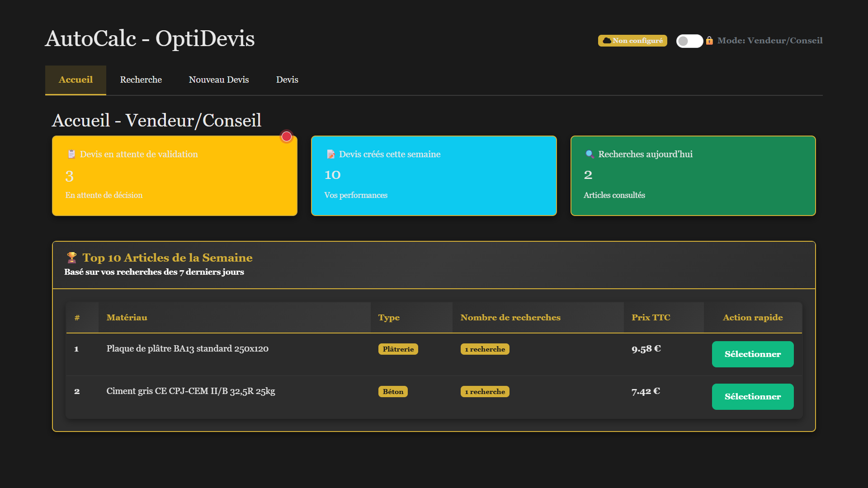Click the clipboard icon on the yellow card

(x=71, y=154)
